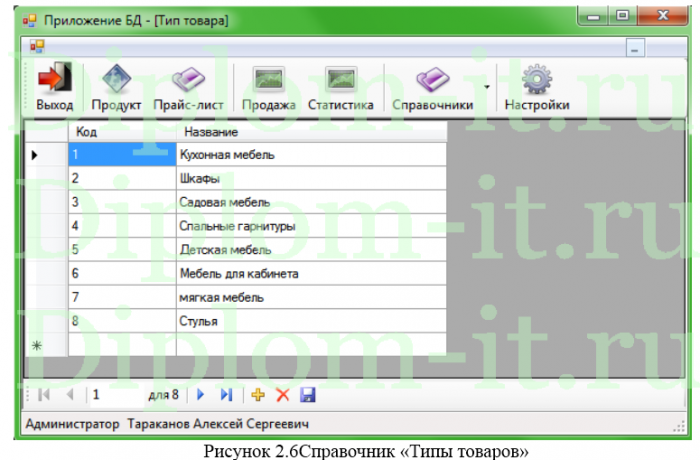The image size is (700, 460).
Task: Select the Спальные гарнитуры cell
Action: [x=312, y=226]
